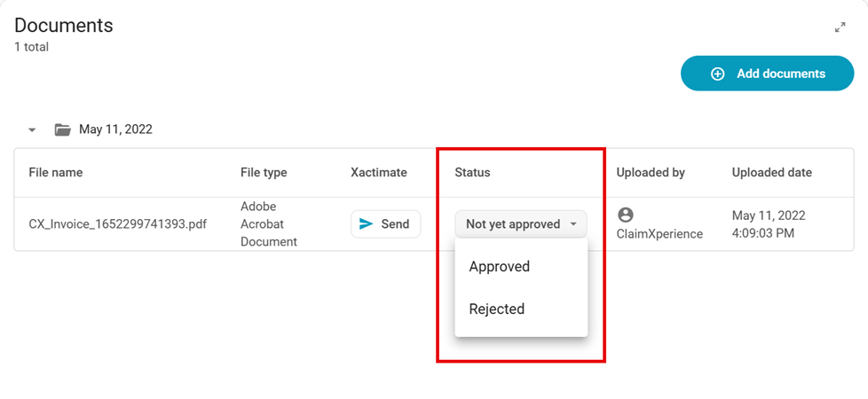Open the CX_Invoice_1652299741393.pdf file

tap(117, 224)
